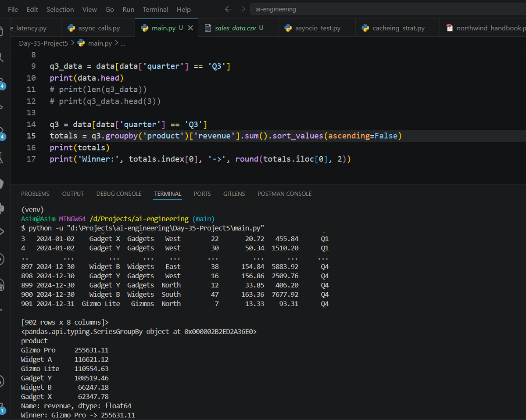
Task: Close the main.py tab
Action: (x=190, y=28)
